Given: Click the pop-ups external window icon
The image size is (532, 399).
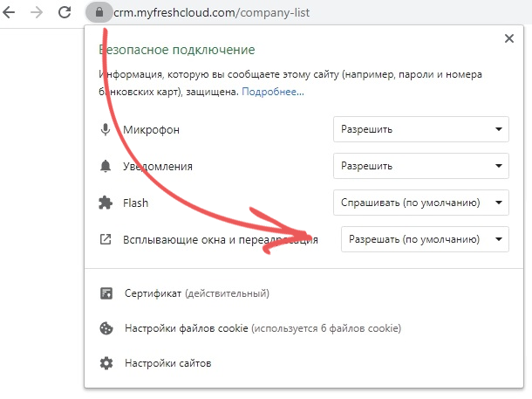Looking at the screenshot, I should [x=106, y=239].
